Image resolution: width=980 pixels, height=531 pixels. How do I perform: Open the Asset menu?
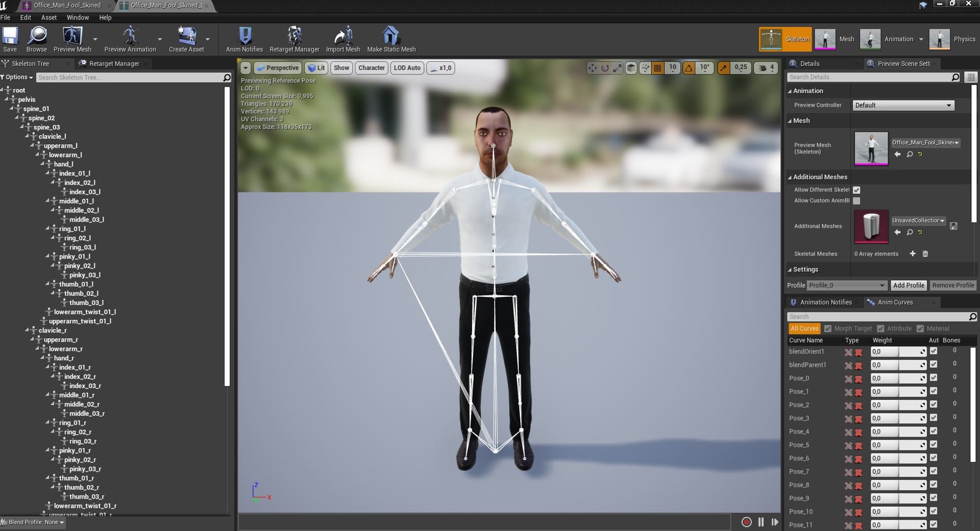tap(49, 17)
